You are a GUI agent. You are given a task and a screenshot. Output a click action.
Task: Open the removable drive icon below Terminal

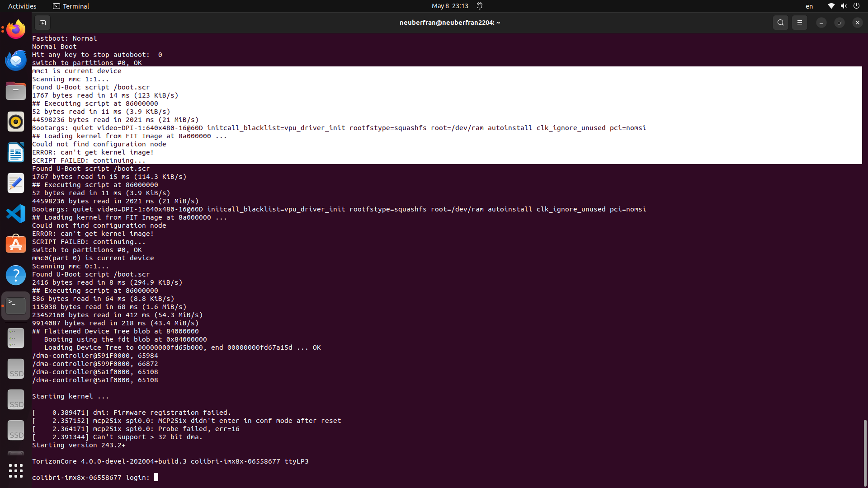point(16,338)
